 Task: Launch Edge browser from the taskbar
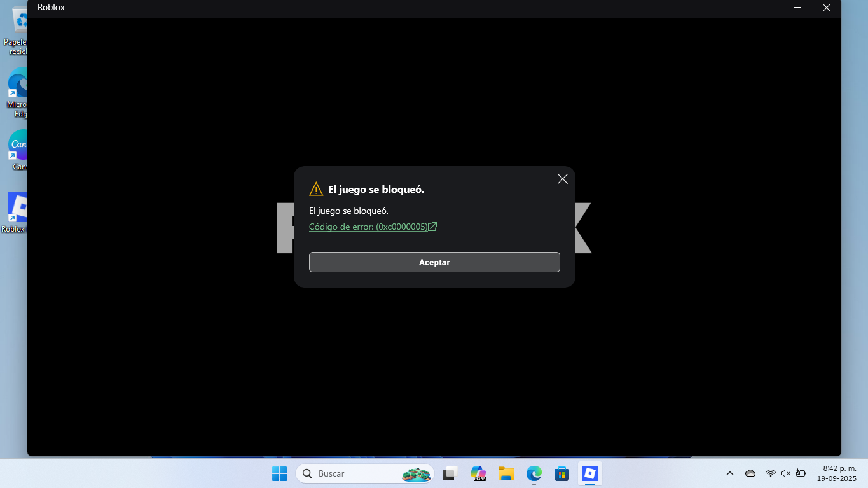[x=534, y=473]
